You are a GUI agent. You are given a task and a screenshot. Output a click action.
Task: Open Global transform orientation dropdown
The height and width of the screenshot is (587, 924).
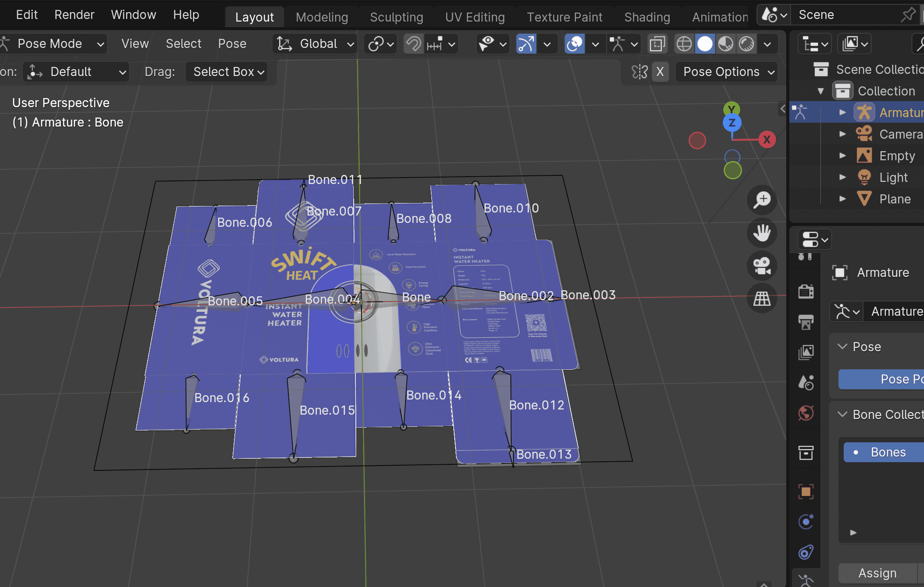pyautogui.click(x=315, y=44)
